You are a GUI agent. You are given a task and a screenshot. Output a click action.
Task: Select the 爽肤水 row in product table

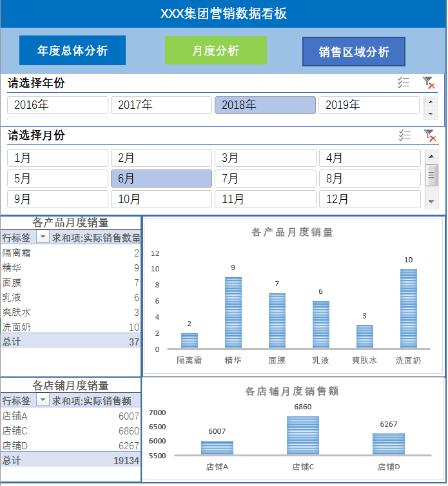[x=70, y=312]
